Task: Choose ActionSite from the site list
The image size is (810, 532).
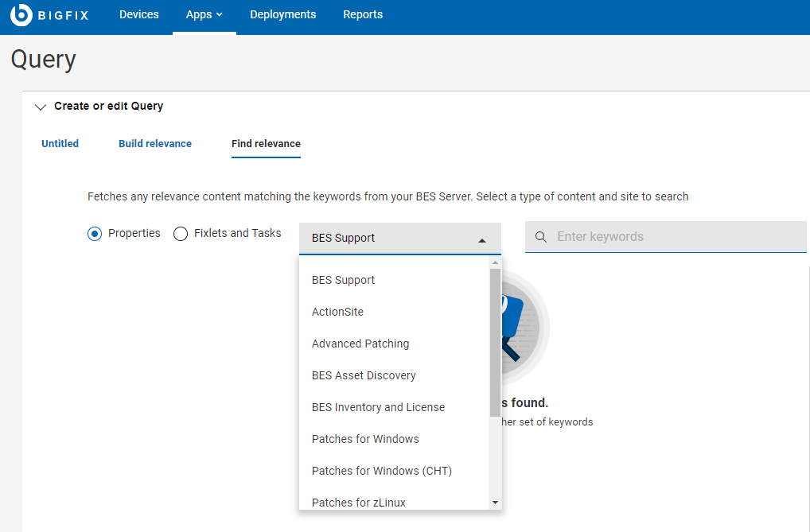Action: [x=337, y=312]
